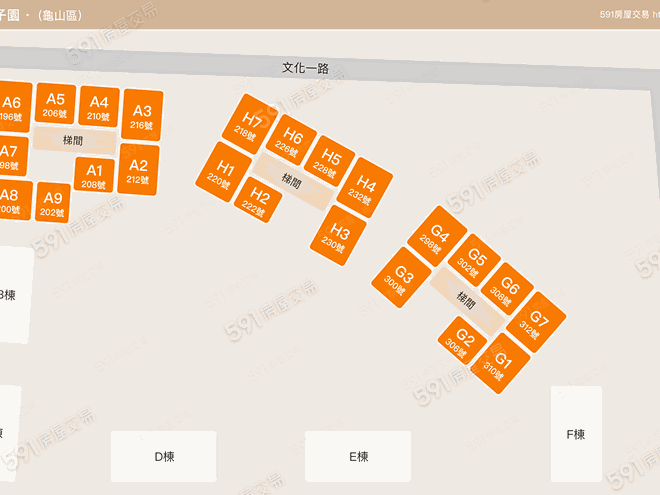Click unit H6 at 226號
The height and width of the screenshot is (495, 660).
[x=289, y=142]
